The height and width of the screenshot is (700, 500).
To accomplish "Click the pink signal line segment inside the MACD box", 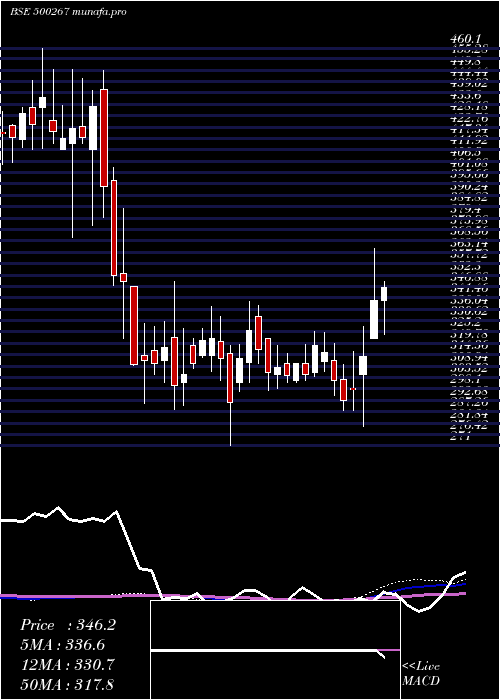I will coord(388,650).
